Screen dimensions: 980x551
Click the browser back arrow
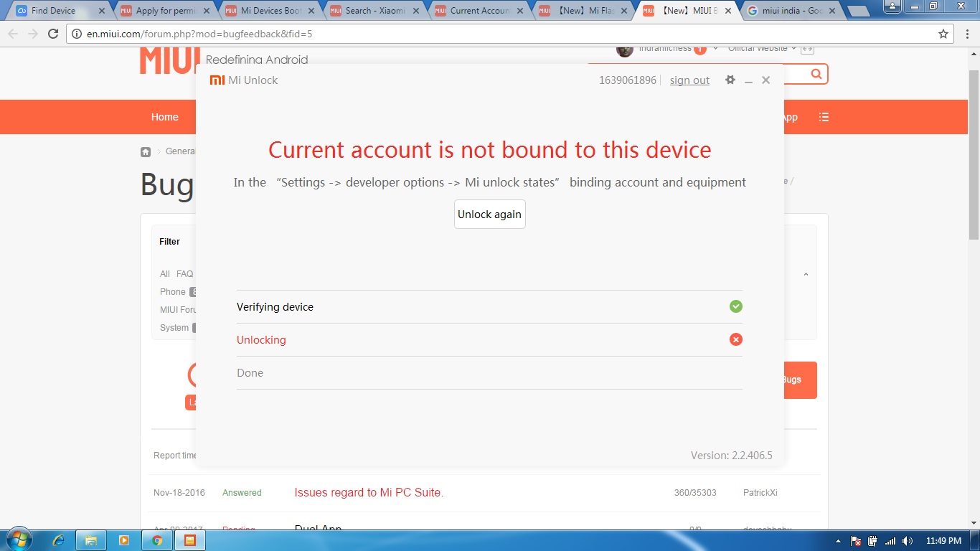(x=13, y=34)
